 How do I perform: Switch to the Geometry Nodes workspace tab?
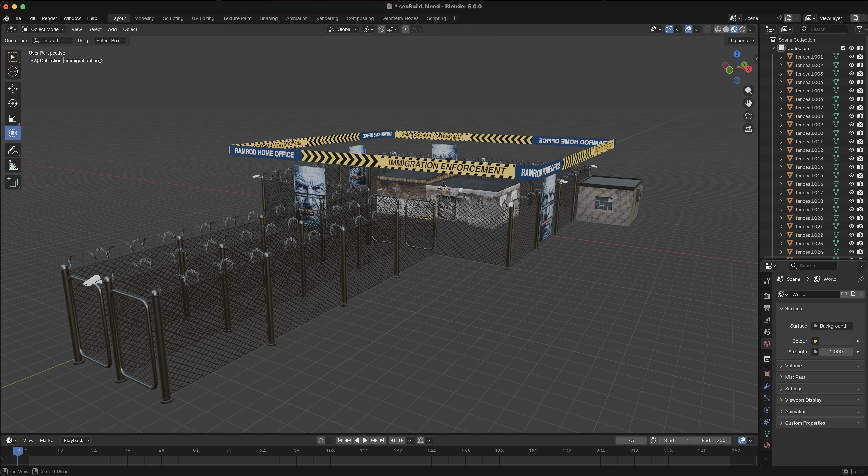point(400,18)
